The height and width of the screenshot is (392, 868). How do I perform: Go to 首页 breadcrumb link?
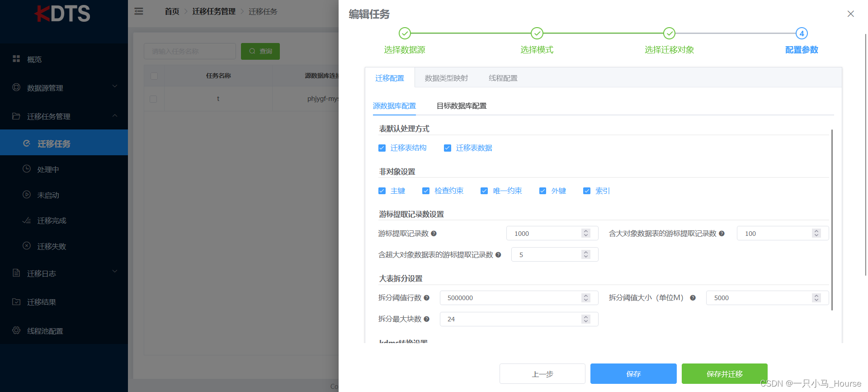pos(172,11)
